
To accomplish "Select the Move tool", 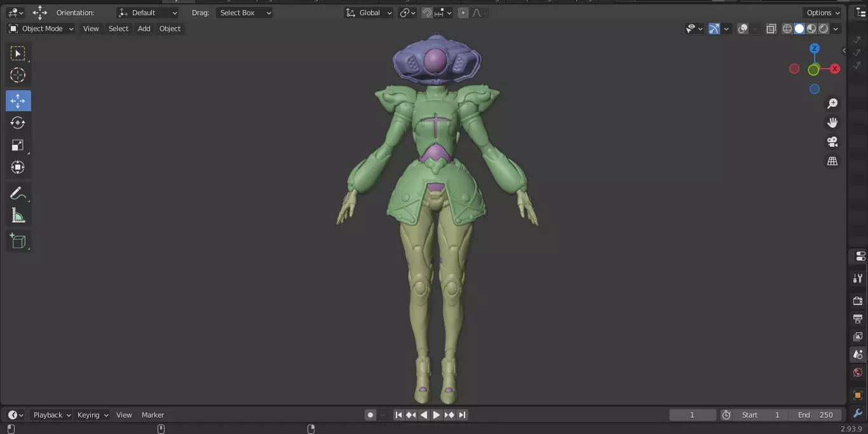I will tap(18, 101).
